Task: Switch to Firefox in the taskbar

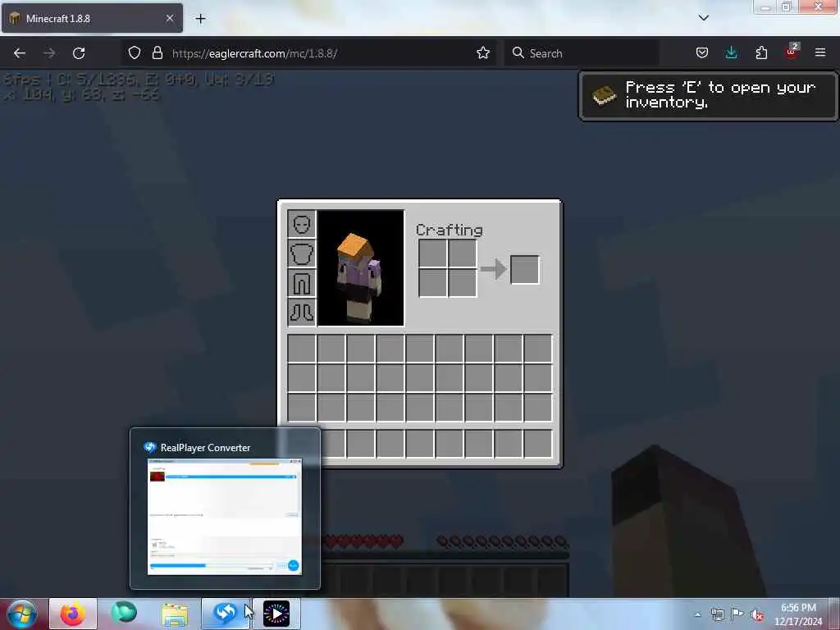Action: pyautogui.click(x=73, y=614)
